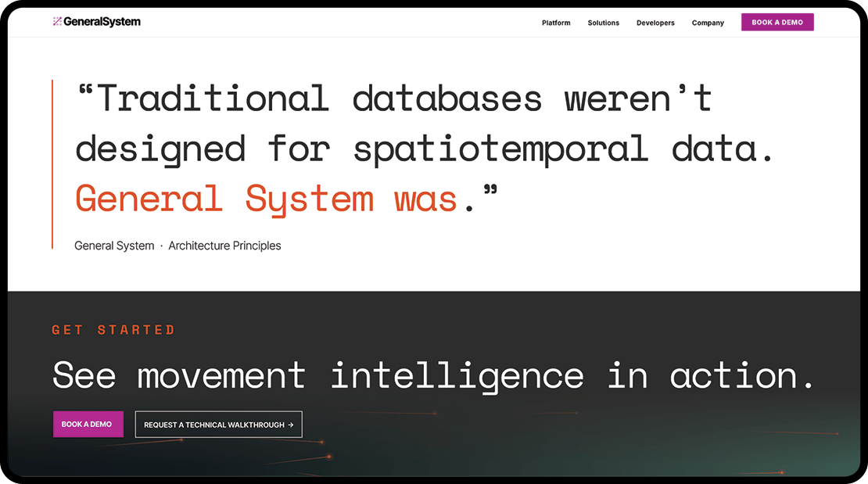Image resolution: width=868 pixels, height=484 pixels.
Task: Click the GeneralSystem wordmark in header
Action: click(x=102, y=22)
